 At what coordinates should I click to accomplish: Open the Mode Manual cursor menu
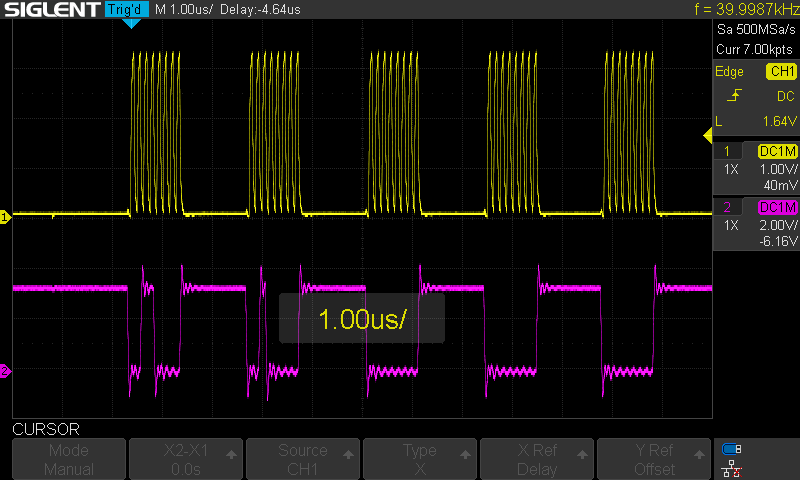(69, 459)
